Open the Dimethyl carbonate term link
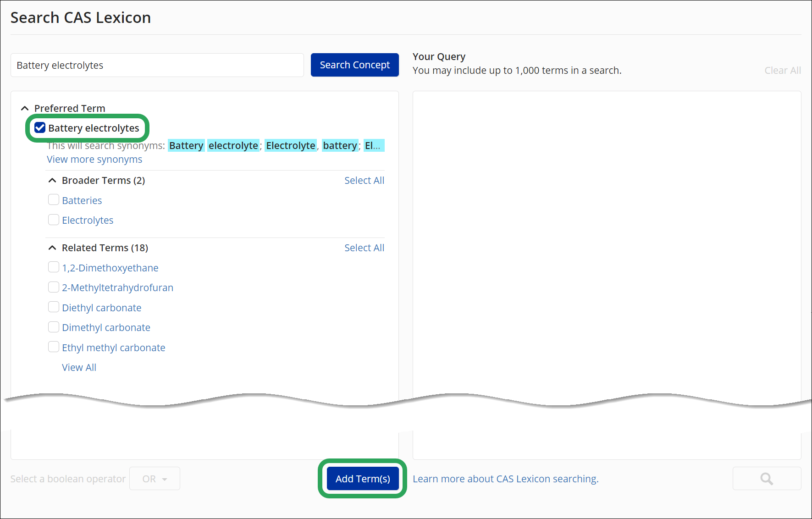The image size is (812, 519). 106,328
